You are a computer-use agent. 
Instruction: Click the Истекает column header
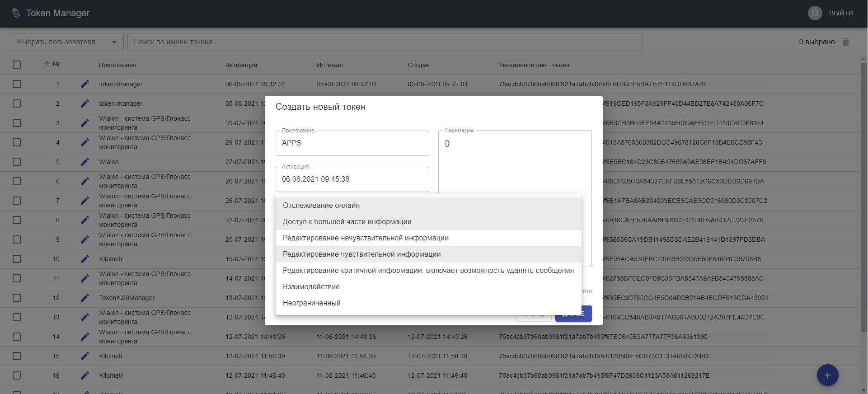coord(330,65)
